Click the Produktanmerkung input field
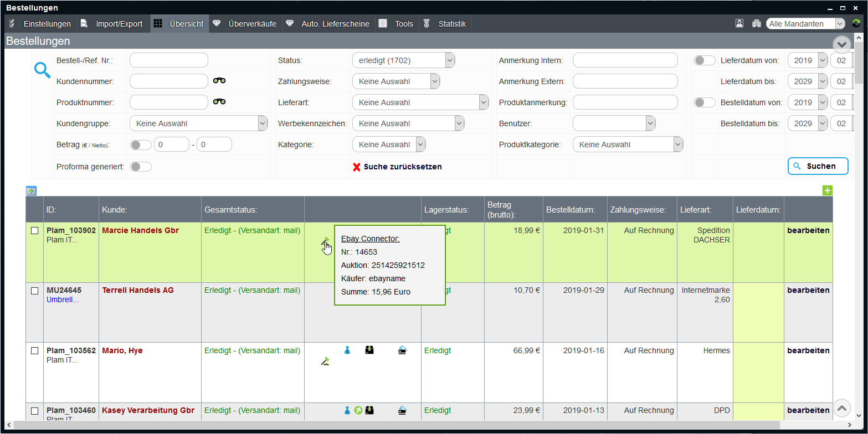 coord(625,102)
